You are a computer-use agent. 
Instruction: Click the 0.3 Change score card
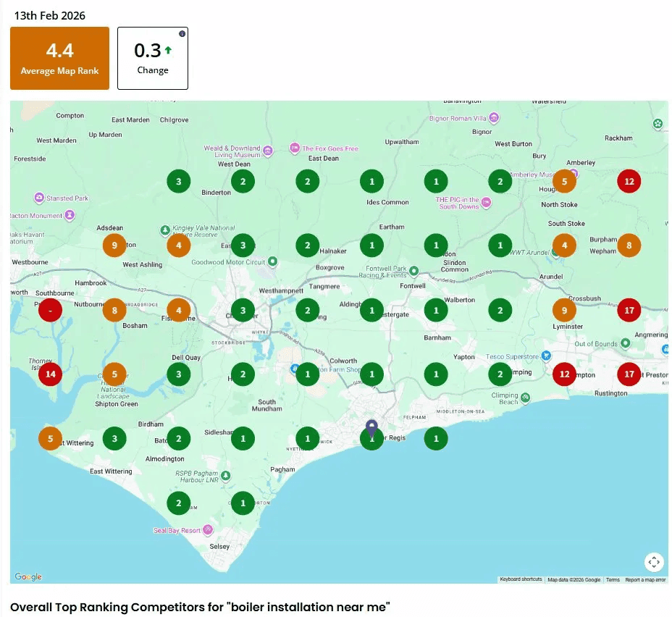click(152, 58)
